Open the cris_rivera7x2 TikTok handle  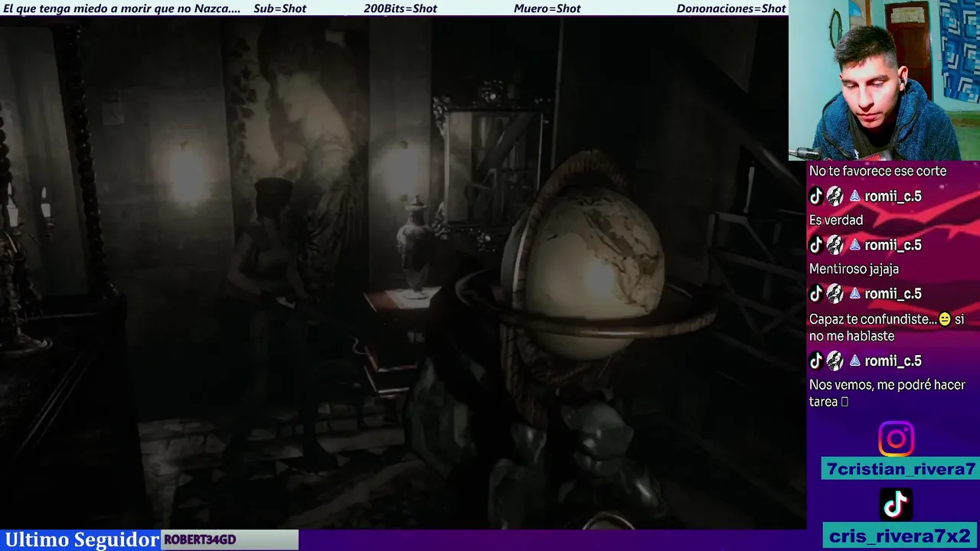pyautogui.click(x=900, y=535)
